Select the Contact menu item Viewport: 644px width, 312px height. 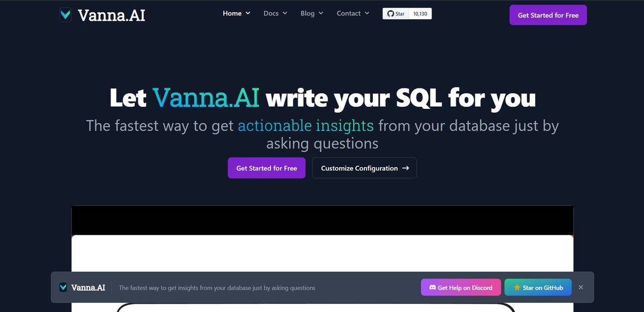pos(348,13)
